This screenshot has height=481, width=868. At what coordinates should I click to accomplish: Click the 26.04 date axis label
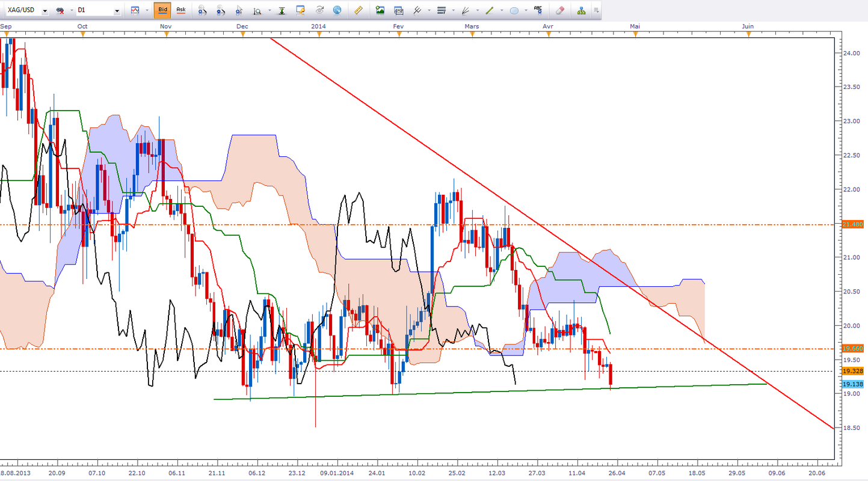(617, 473)
